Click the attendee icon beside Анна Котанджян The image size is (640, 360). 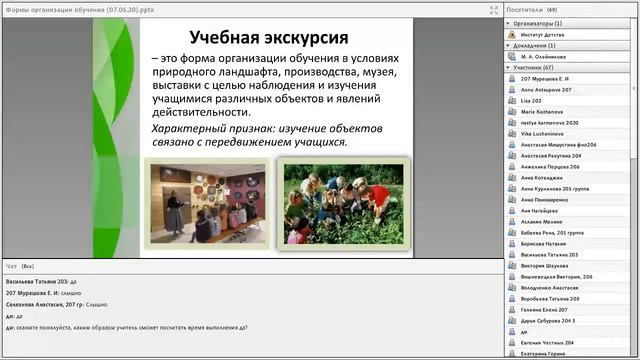point(512,178)
